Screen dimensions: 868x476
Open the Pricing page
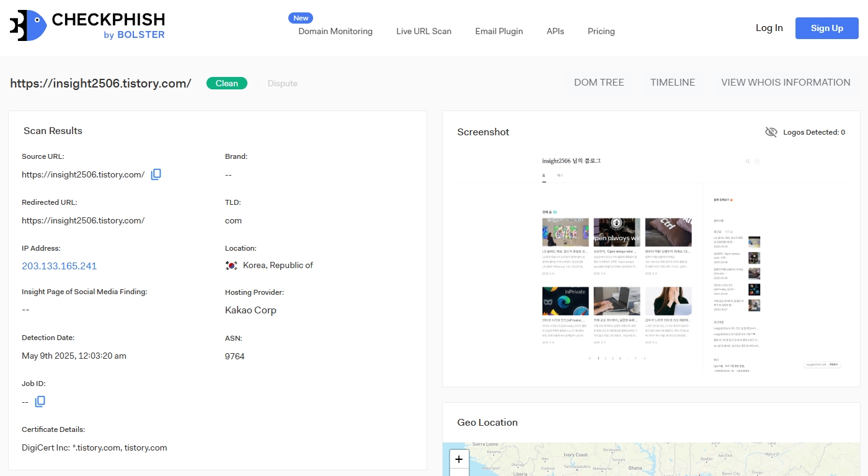point(601,31)
